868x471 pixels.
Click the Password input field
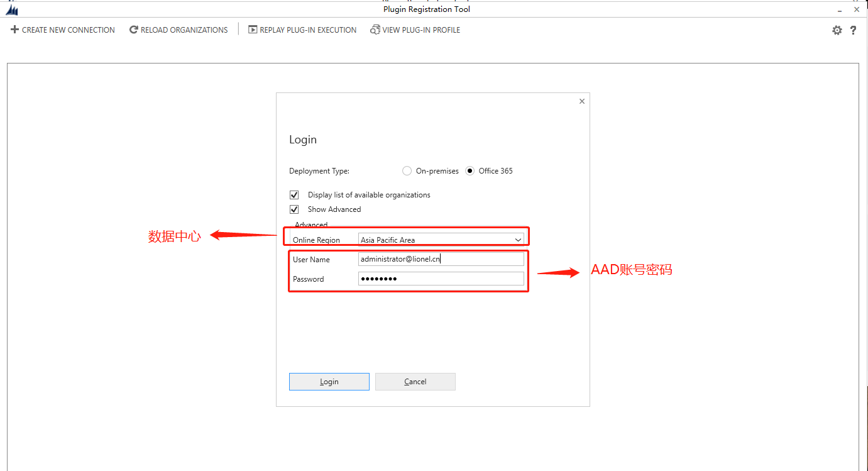tap(441, 279)
